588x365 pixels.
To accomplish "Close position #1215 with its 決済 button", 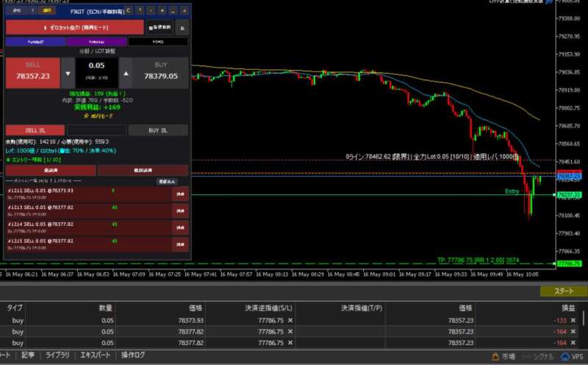I will (180, 244).
